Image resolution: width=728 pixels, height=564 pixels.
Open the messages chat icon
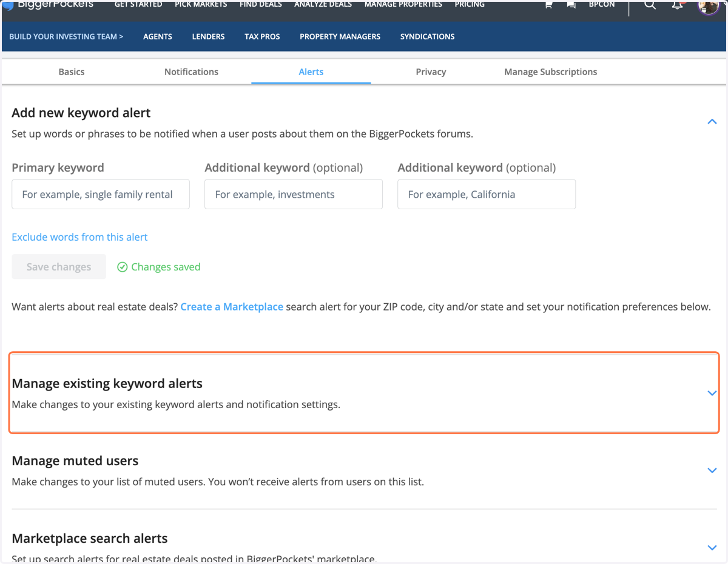[571, 4]
